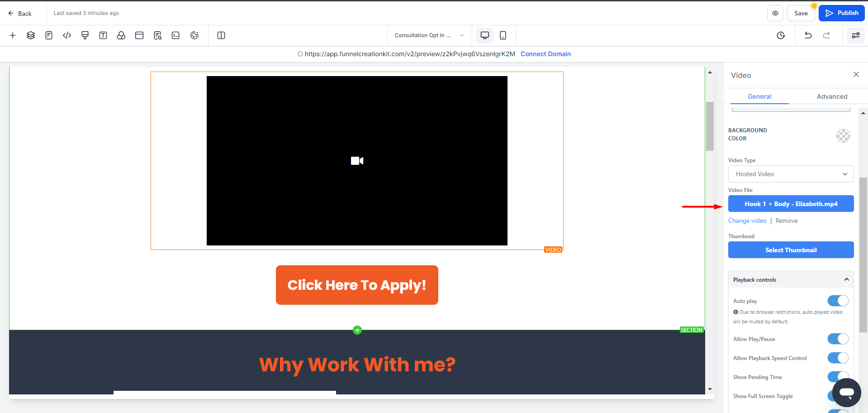Turn off Allow Play/Pause toggle
Screen dimensions: 868x413
pos(838,339)
